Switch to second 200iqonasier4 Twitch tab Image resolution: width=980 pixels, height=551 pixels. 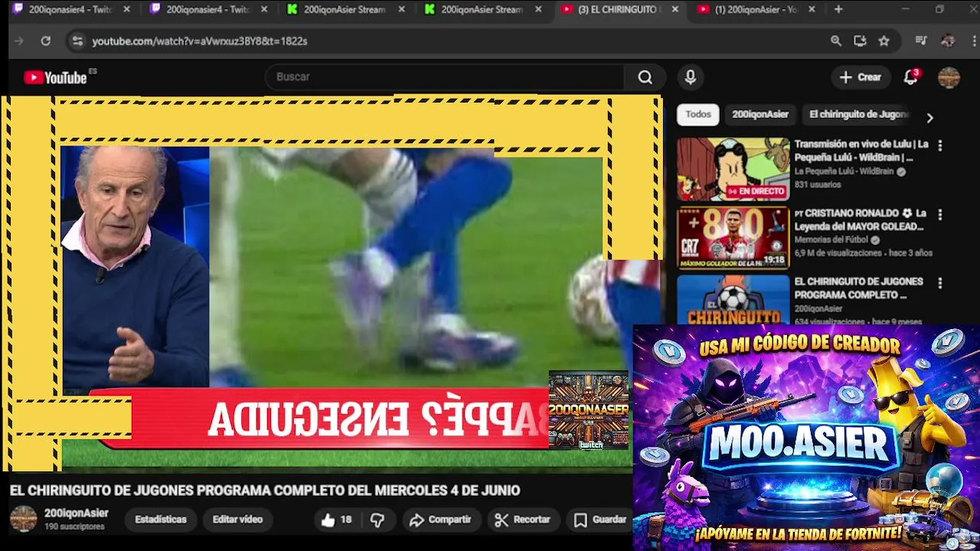click(x=208, y=9)
